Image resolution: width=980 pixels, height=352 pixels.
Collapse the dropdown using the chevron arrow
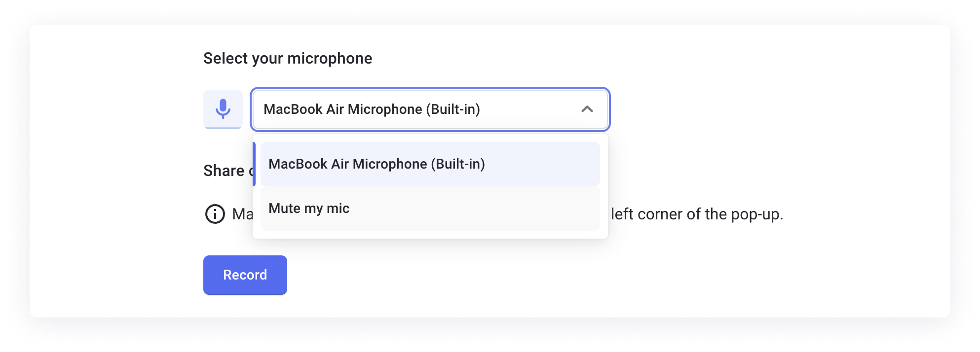click(587, 109)
